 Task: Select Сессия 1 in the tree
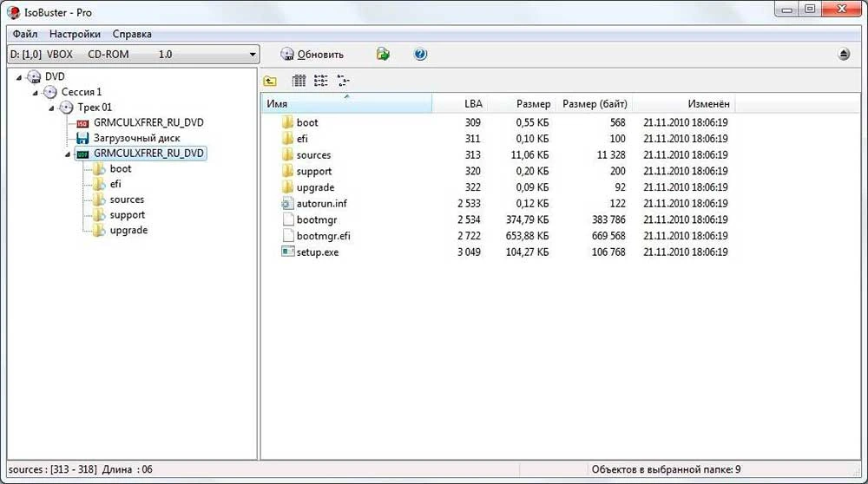[x=82, y=92]
